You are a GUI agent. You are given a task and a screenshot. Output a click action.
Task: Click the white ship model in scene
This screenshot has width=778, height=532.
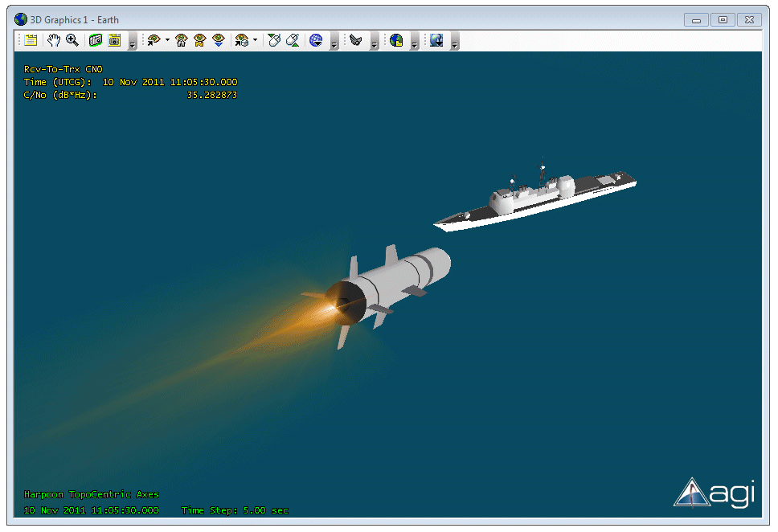(x=530, y=198)
